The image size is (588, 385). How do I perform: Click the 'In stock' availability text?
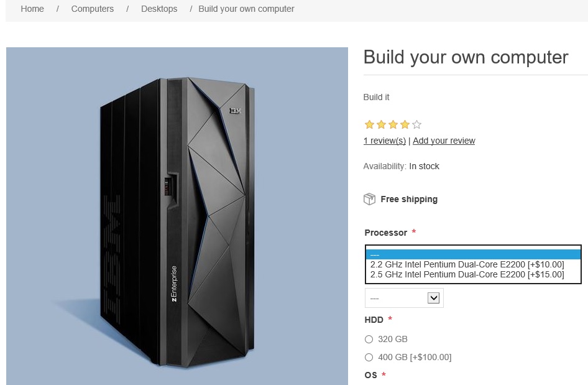424,166
